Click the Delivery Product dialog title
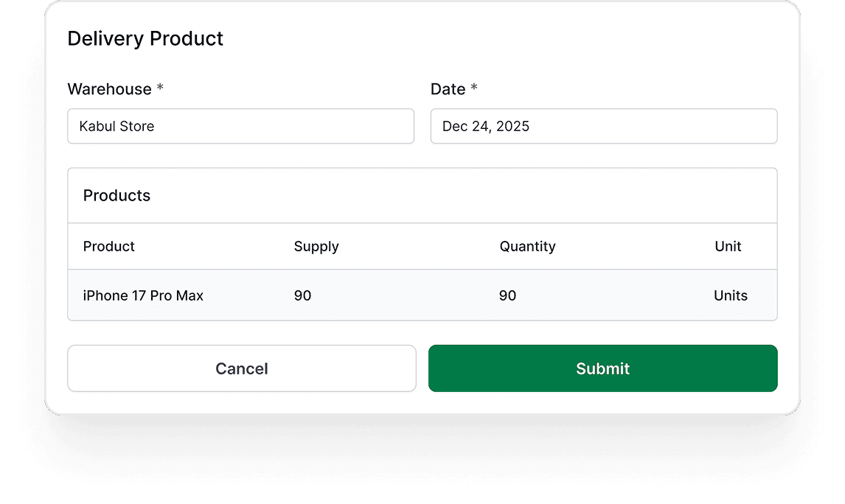845x504 pixels. (145, 38)
